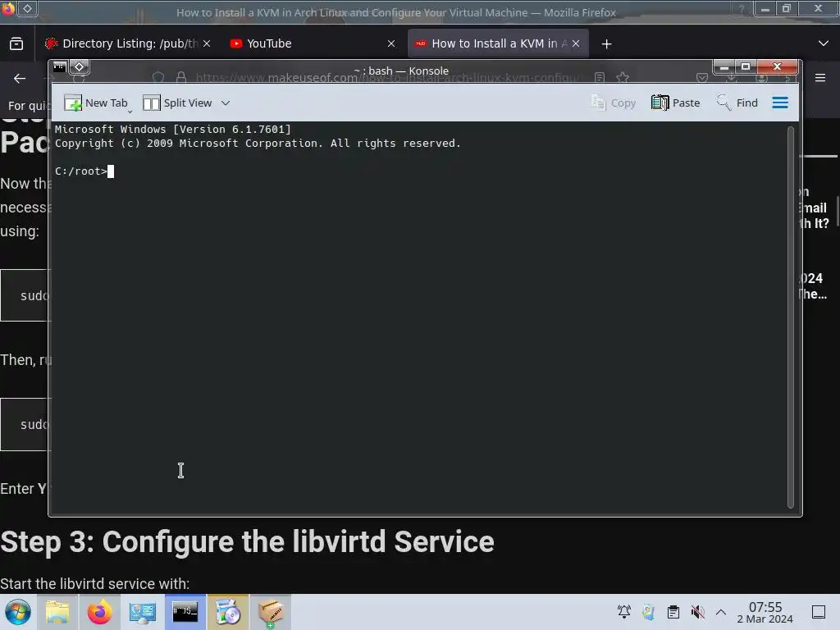Select the How to Install a KVM tab

point(498,43)
